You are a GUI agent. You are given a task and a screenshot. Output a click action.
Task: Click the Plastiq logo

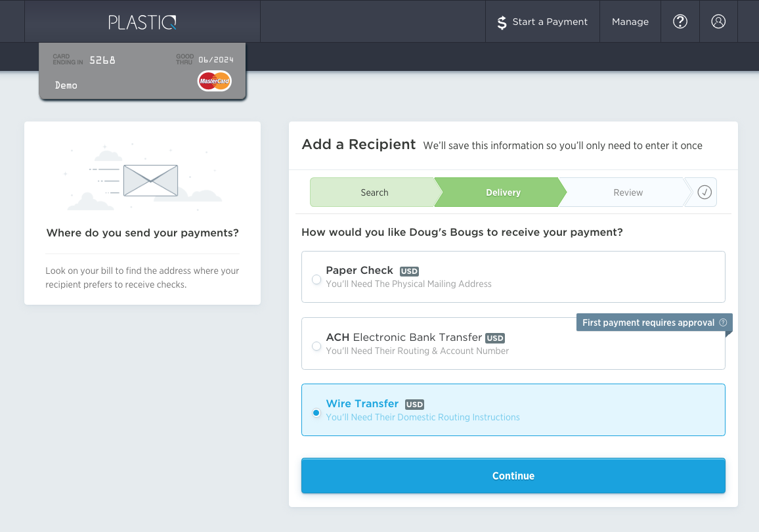click(x=142, y=22)
